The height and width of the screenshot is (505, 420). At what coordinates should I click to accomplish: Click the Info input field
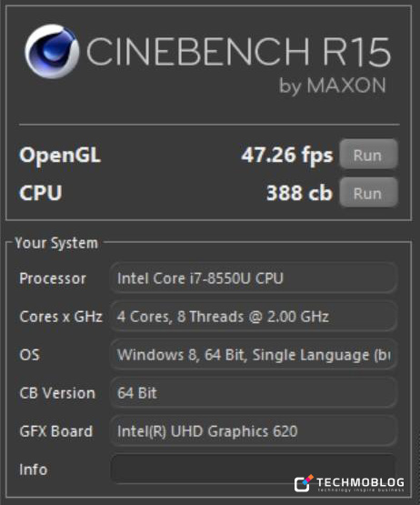click(254, 469)
